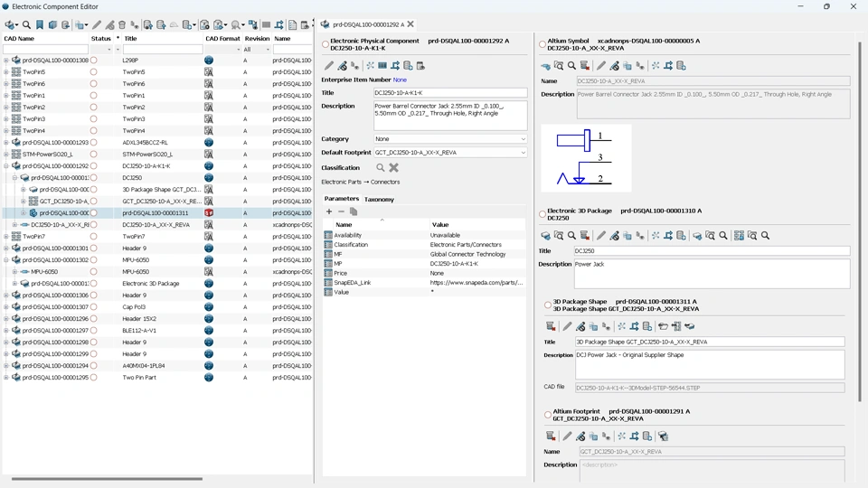Click the blue bookmark icon in main toolbar
868x488 pixels.
pos(40,25)
